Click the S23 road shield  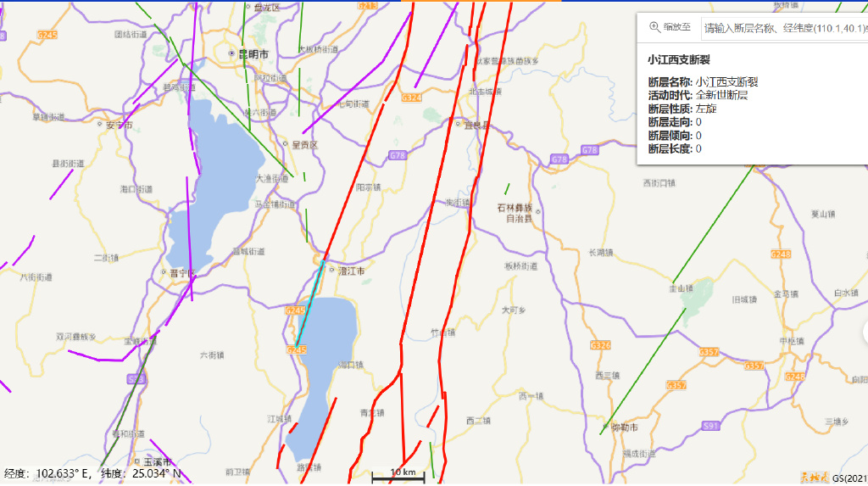coord(136,379)
